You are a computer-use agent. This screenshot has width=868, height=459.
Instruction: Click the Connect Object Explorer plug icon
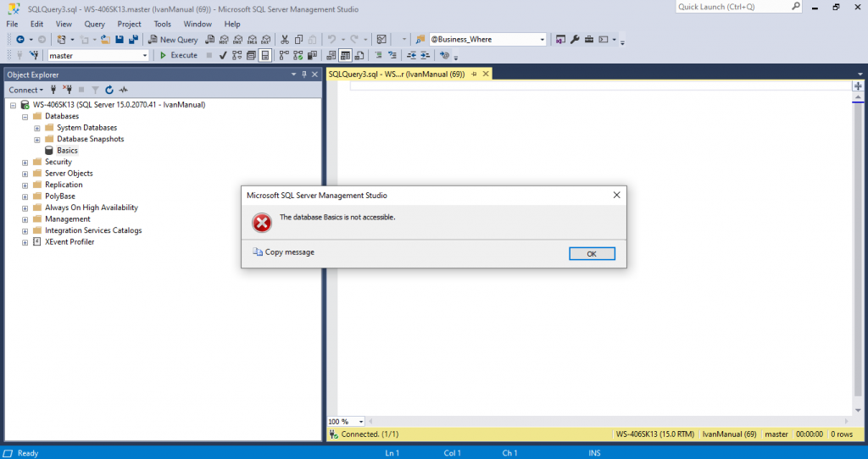[53, 90]
